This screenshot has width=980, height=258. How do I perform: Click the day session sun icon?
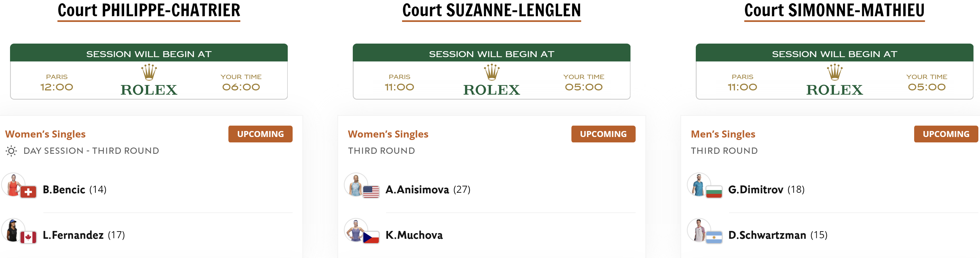pyautogui.click(x=11, y=151)
